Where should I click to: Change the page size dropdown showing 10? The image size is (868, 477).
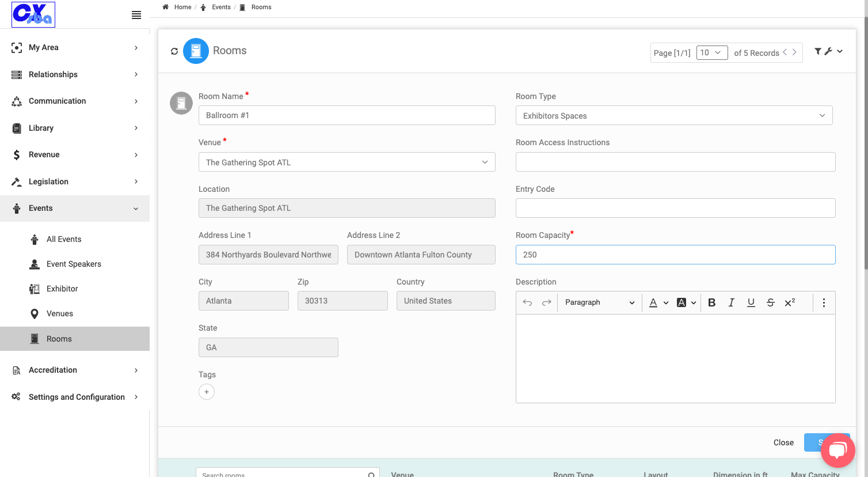(x=712, y=53)
